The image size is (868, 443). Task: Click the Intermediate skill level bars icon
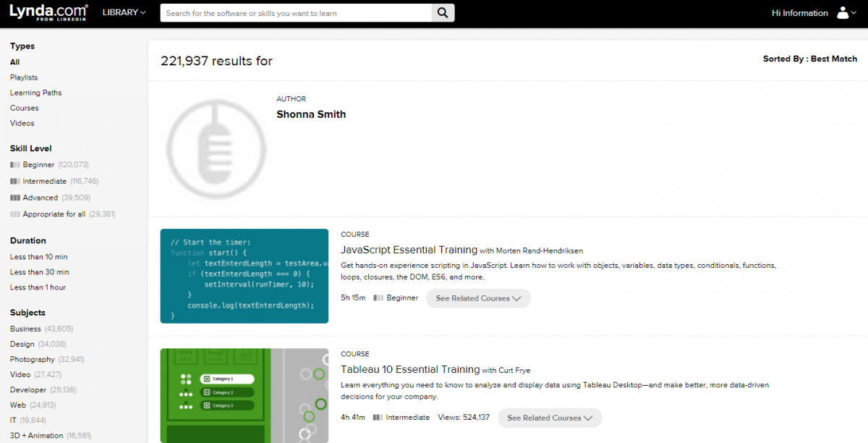15,182
